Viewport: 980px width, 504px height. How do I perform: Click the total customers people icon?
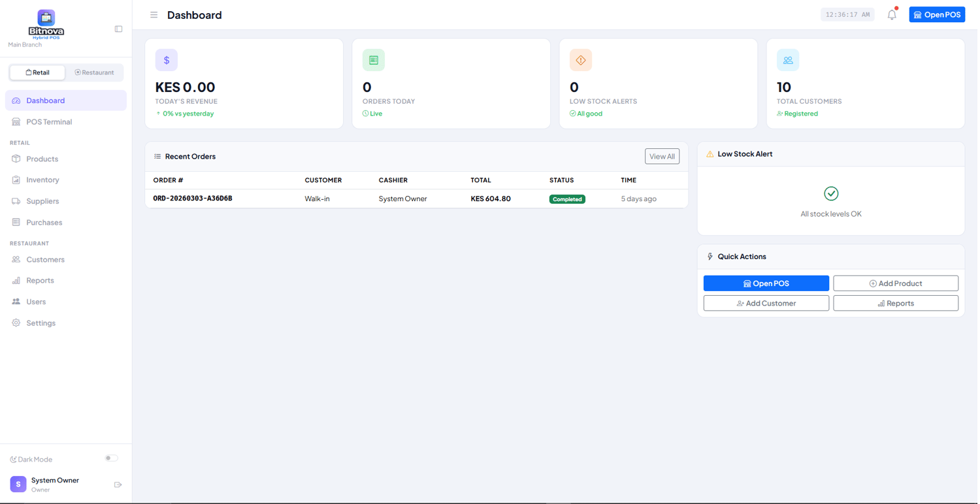788,60
